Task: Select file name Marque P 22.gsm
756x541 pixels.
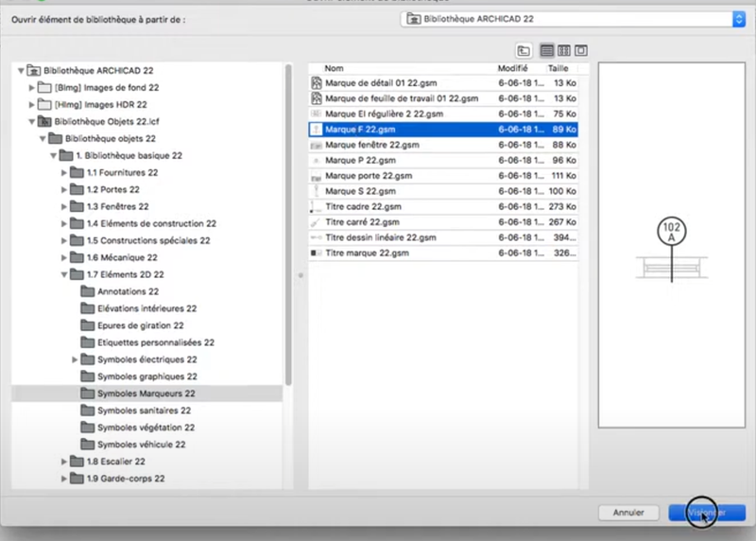Action: (x=360, y=160)
